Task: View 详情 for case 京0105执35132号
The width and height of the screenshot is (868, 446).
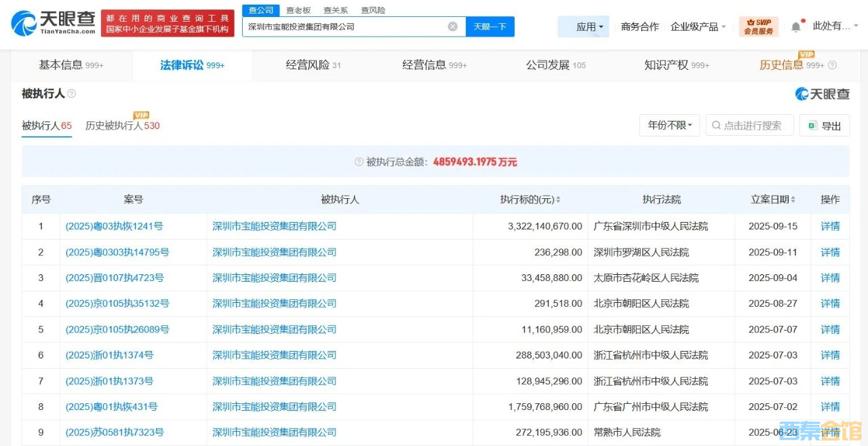Action: [830, 303]
